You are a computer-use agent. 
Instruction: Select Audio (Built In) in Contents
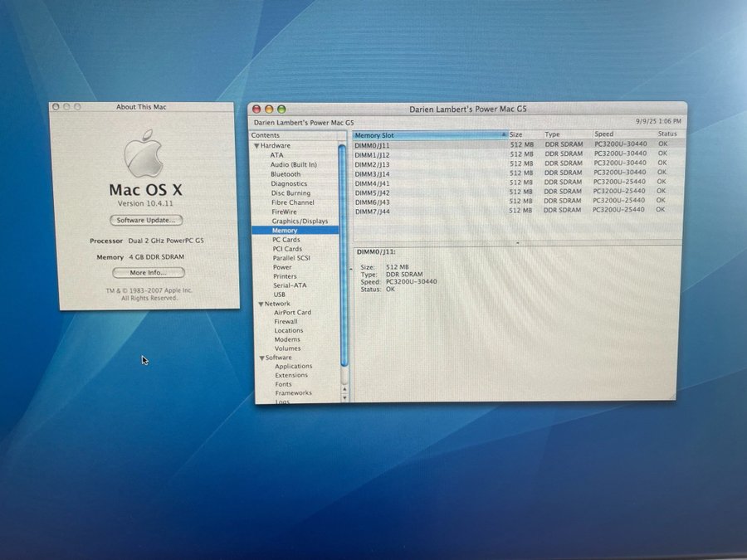[294, 165]
